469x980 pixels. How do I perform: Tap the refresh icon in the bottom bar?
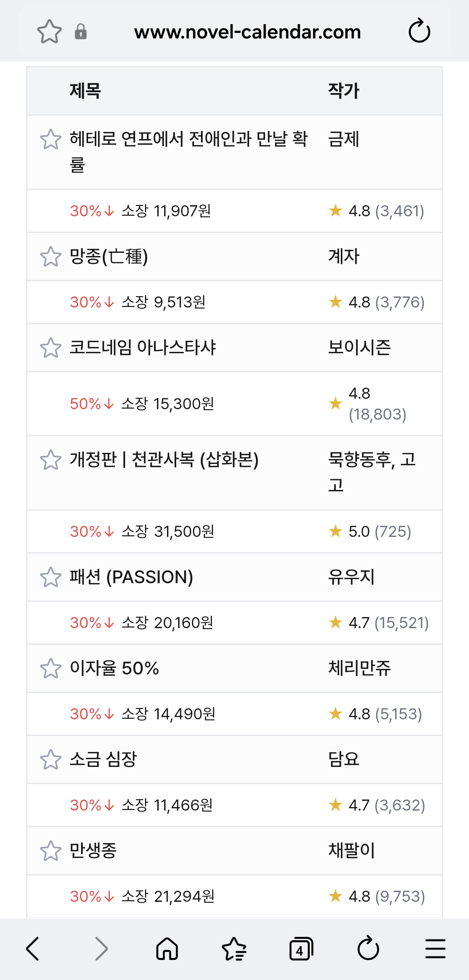(x=368, y=949)
